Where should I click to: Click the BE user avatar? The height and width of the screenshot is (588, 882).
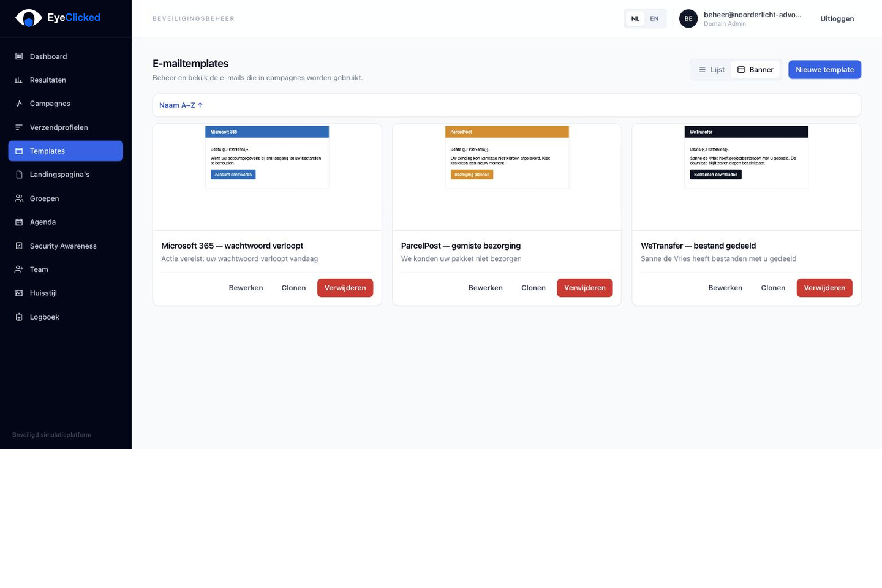pos(688,18)
